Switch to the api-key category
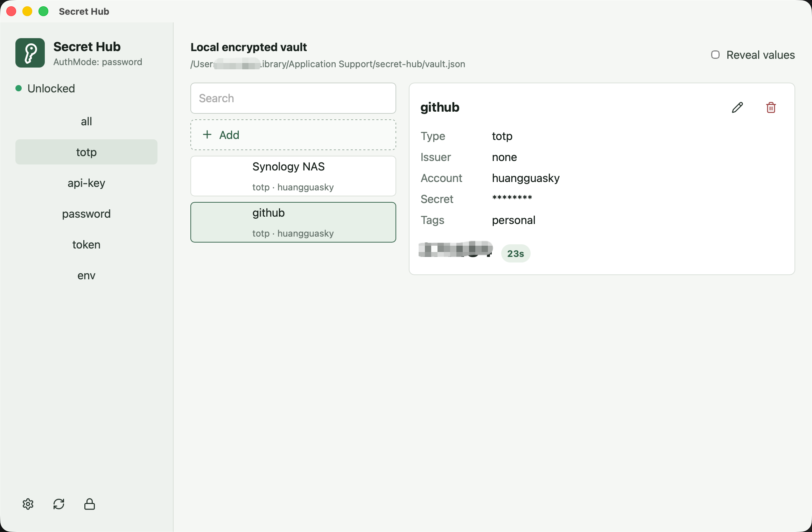The image size is (812, 532). point(86,183)
